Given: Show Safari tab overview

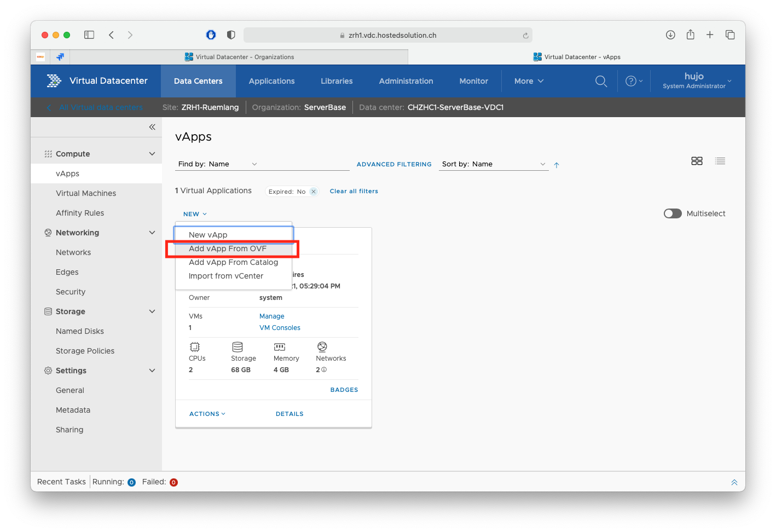Looking at the screenshot, I should click(x=730, y=35).
